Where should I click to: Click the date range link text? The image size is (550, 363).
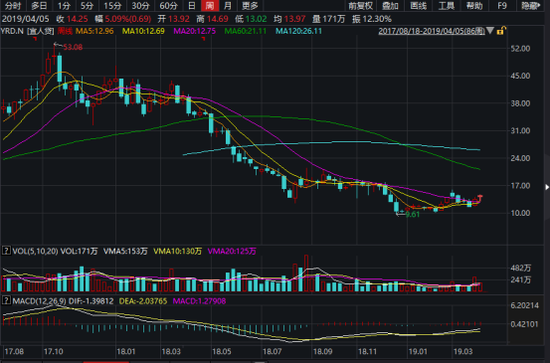pos(431,31)
